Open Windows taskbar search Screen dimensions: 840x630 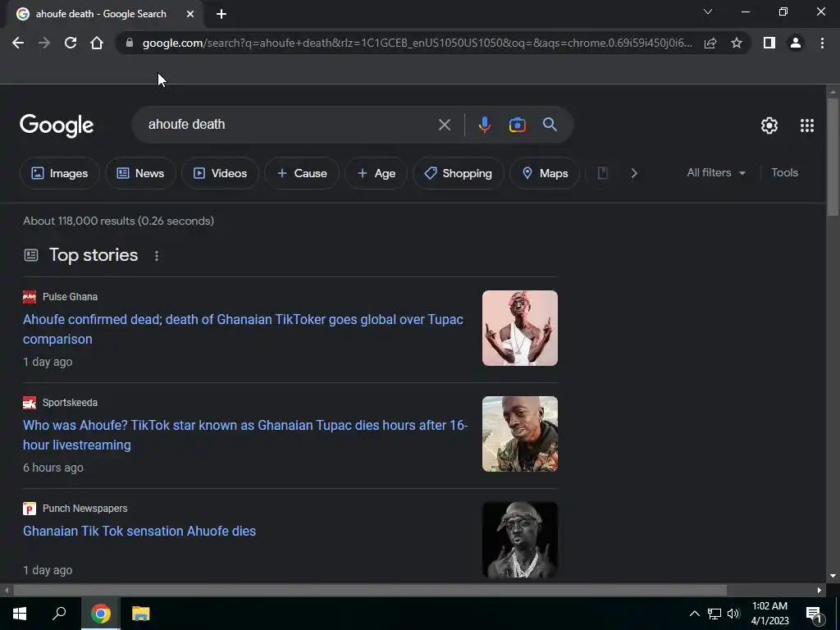[x=59, y=614]
